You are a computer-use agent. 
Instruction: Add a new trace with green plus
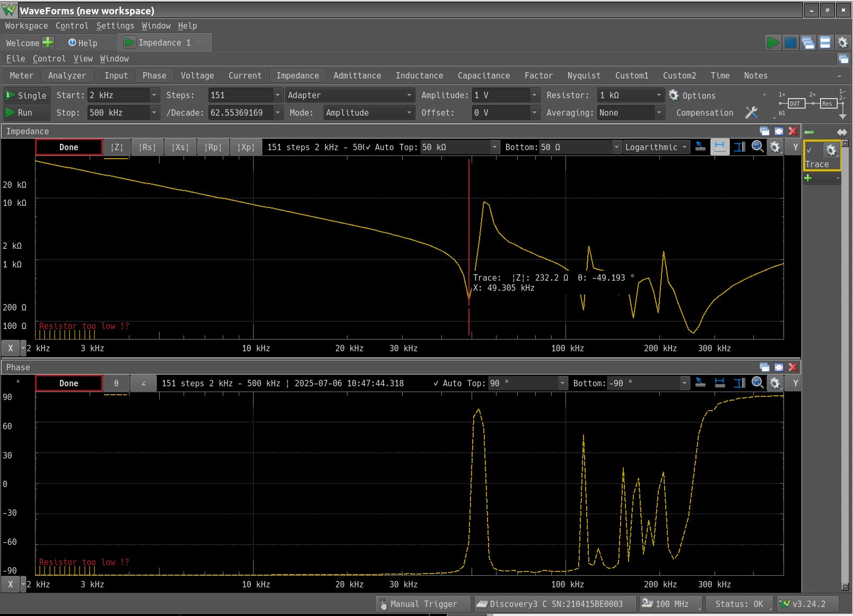coord(808,178)
